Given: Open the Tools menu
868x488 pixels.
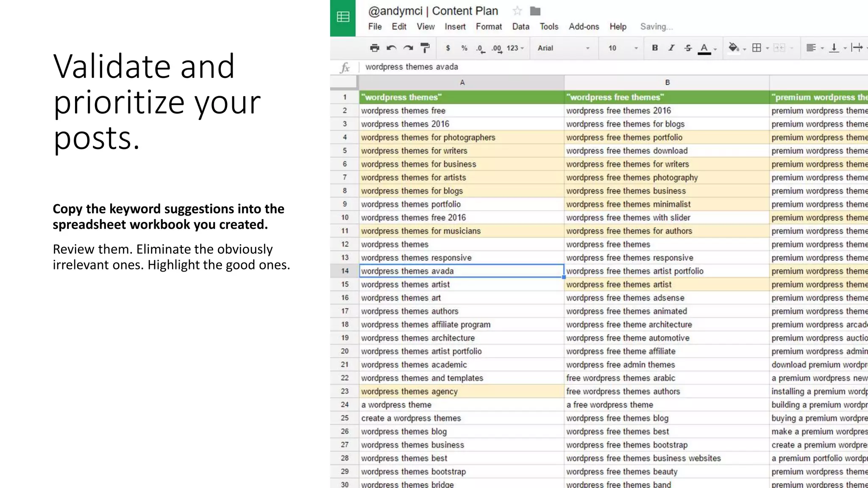Looking at the screenshot, I should point(549,26).
